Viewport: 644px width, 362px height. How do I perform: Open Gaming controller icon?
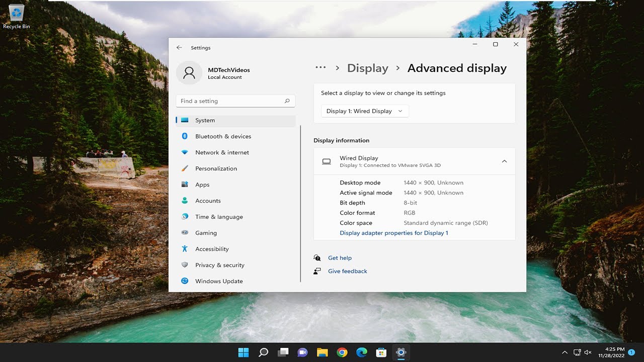pos(185,233)
